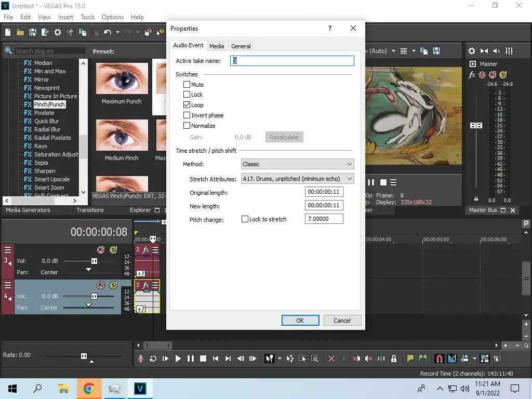532x399 pixels.
Task: Check Lock to stretch option
Action: 245,219
